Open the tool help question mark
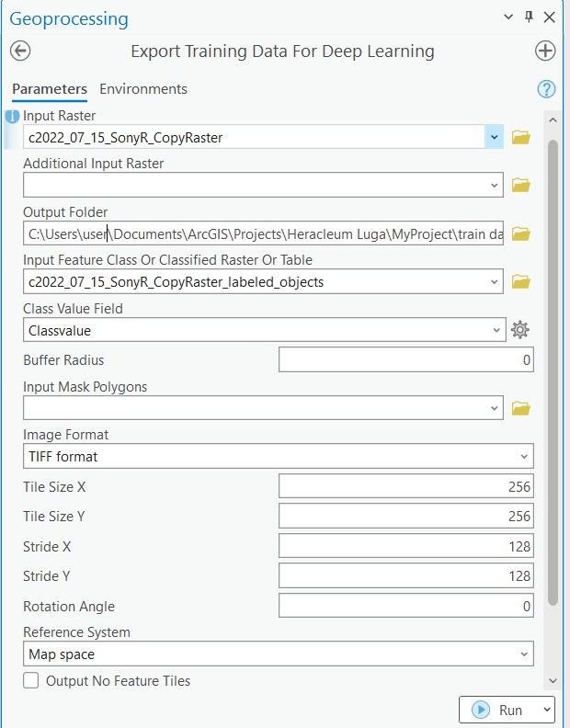Viewport: 570px width, 728px height. coord(546,89)
